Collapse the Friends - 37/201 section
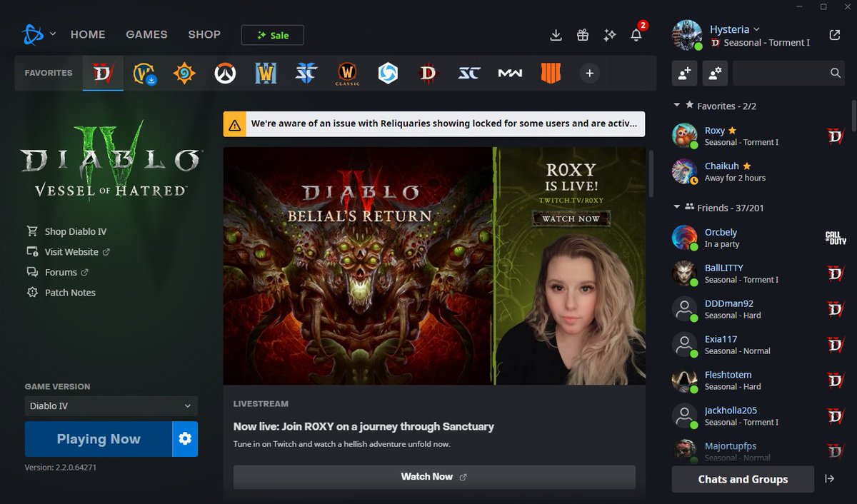857x504 pixels. coord(677,208)
